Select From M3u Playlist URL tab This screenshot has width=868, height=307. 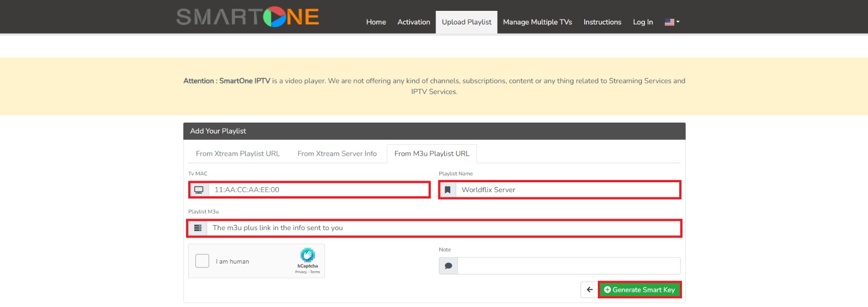point(432,153)
